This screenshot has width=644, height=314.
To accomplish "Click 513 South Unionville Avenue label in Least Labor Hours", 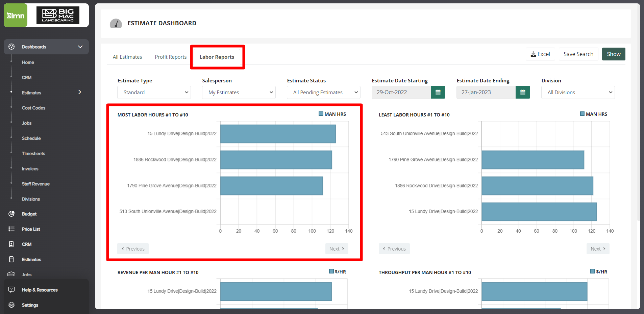I will (x=429, y=133).
